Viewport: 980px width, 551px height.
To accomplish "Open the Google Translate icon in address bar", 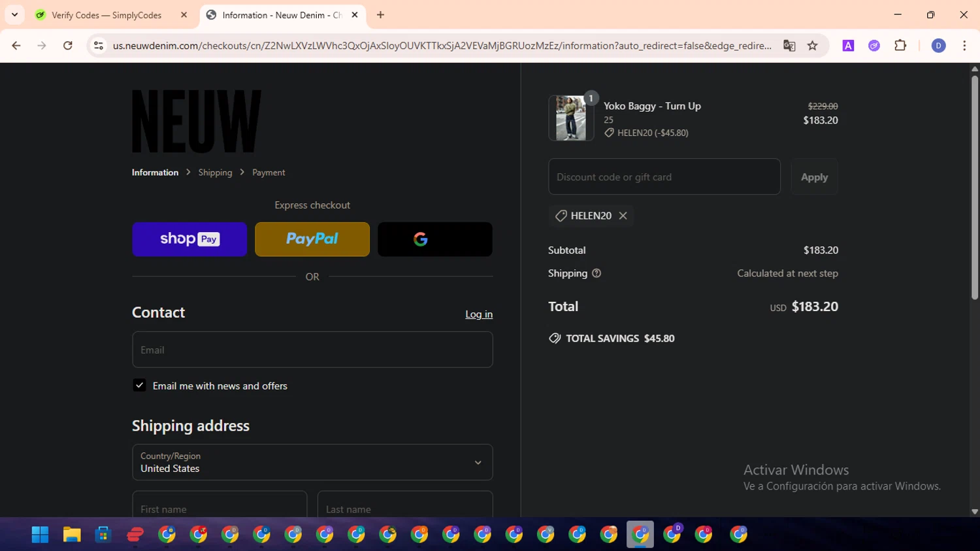I will pyautogui.click(x=789, y=46).
